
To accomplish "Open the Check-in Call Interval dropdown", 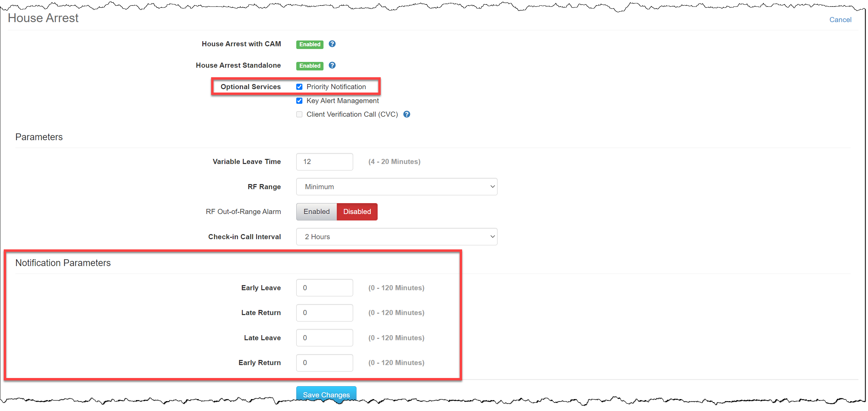I will coord(396,236).
